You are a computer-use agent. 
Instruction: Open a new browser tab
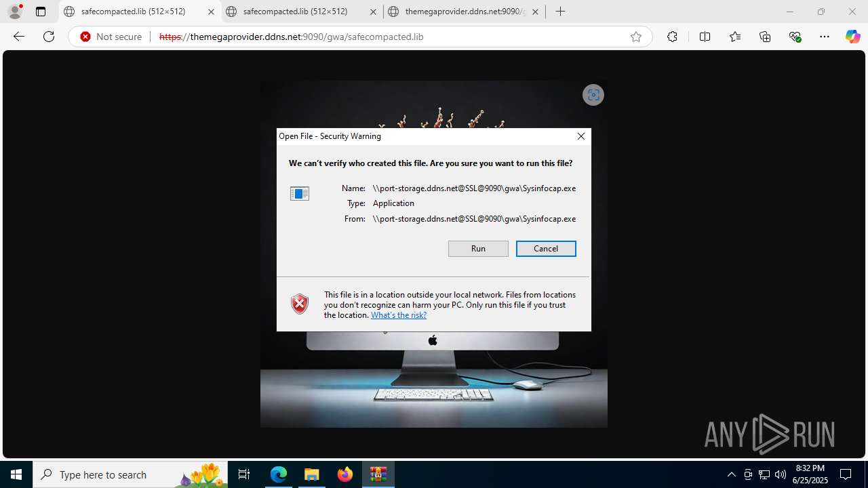[x=560, y=12]
